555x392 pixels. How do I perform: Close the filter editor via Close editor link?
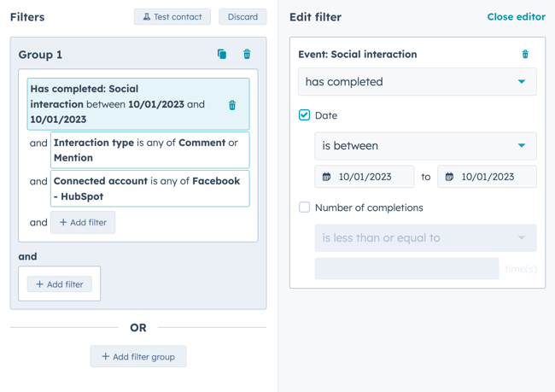(x=516, y=16)
